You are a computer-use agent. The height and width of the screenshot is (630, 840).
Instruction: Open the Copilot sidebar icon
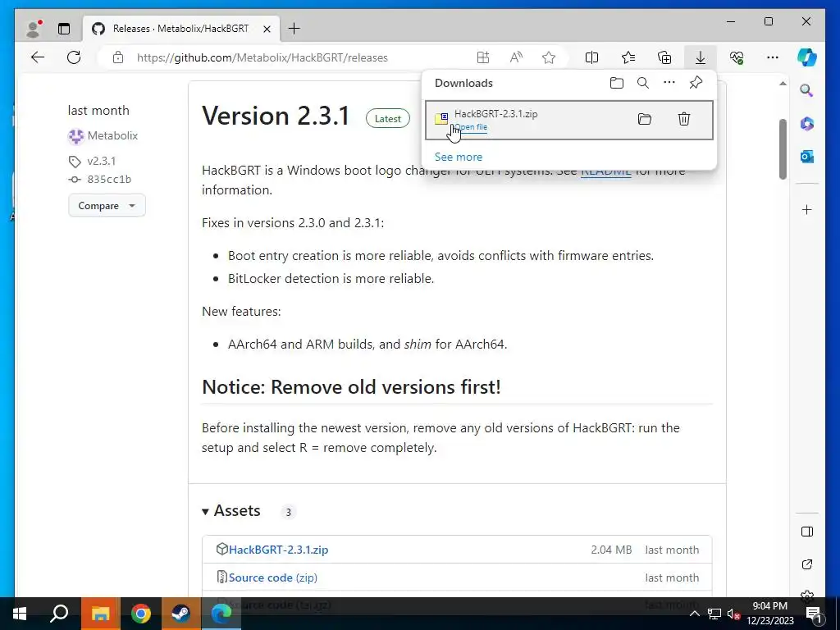807,57
